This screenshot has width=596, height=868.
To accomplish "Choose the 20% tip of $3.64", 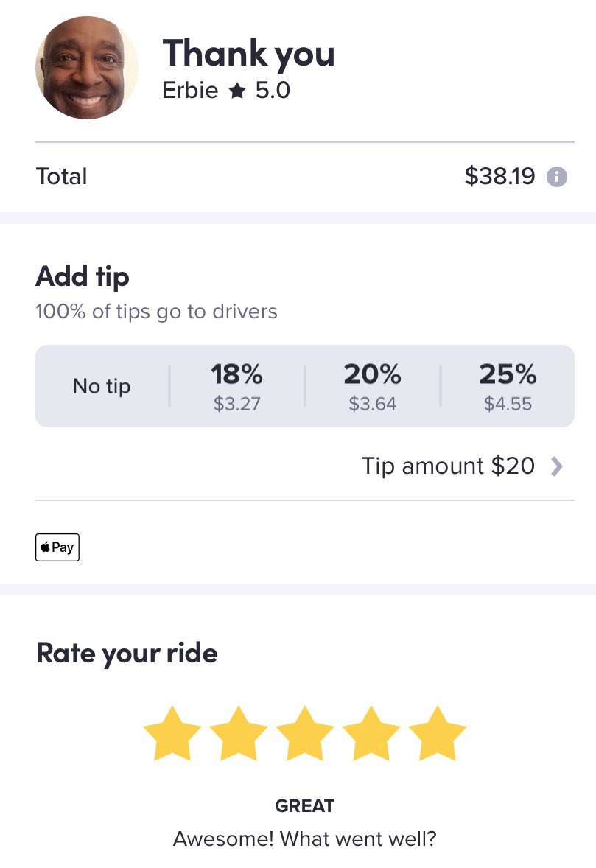I will 373,386.
